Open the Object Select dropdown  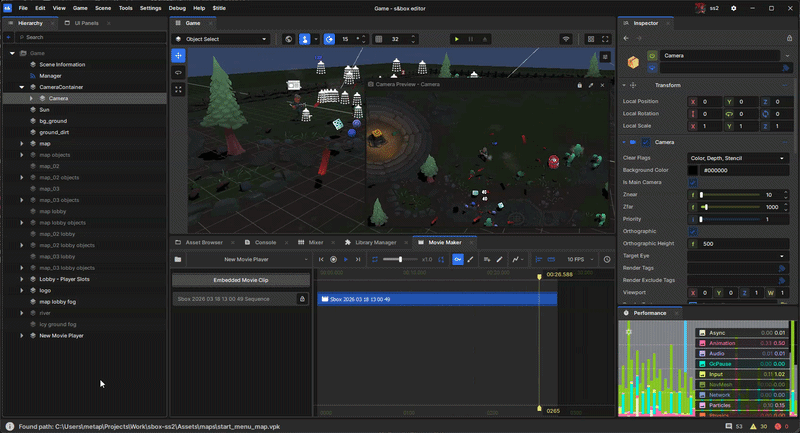(221, 39)
